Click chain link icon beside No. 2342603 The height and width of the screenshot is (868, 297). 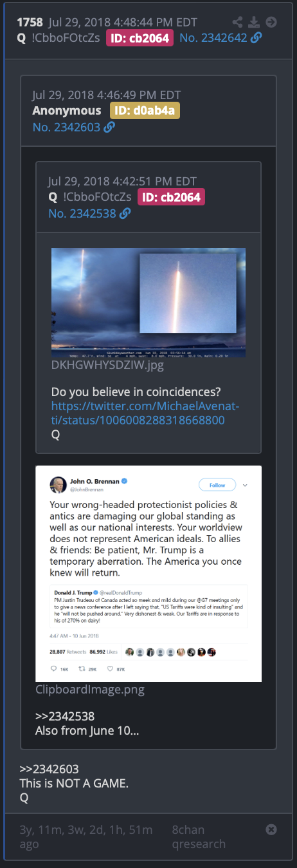point(109,127)
